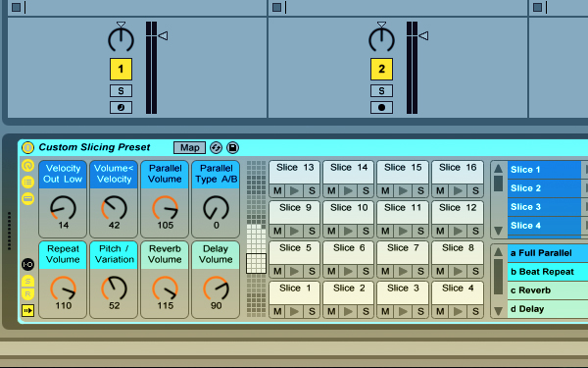Mute the Slice 10 pad

331,231
